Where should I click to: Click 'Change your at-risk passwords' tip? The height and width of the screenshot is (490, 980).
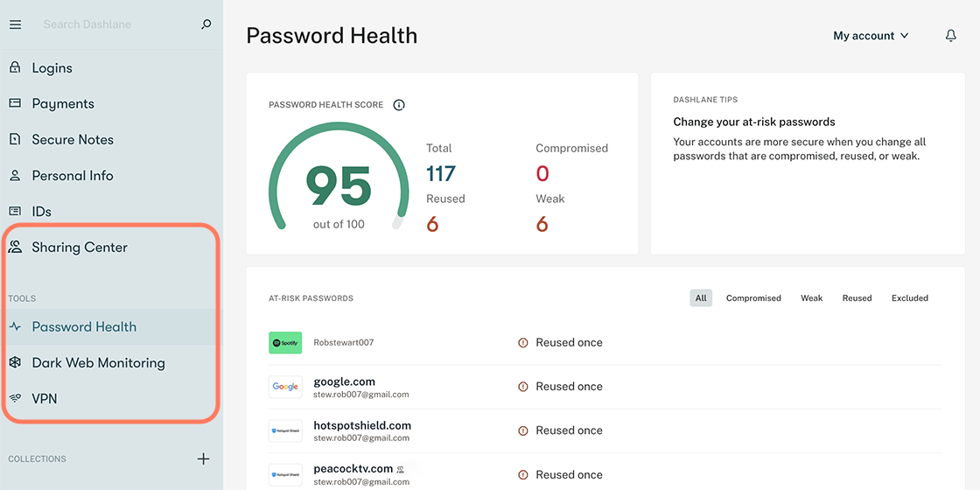pyautogui.click(x=753, y=122)
